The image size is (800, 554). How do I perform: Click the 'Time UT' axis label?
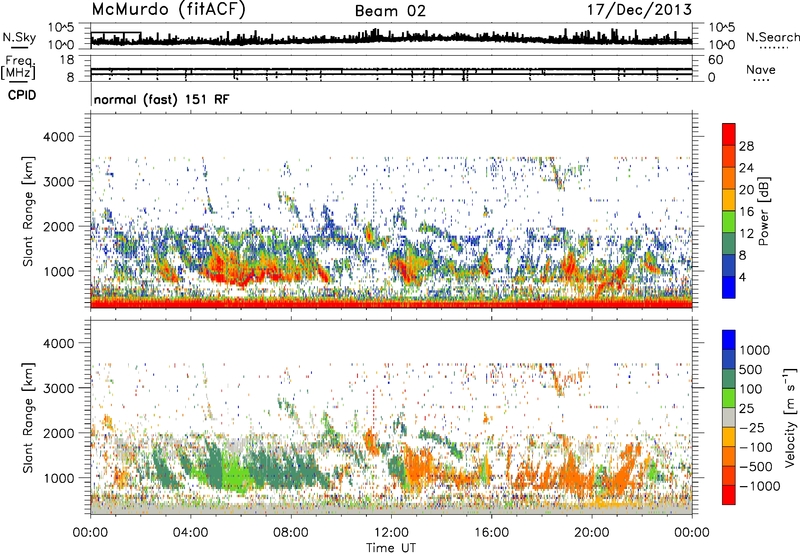tap(391, 548)
